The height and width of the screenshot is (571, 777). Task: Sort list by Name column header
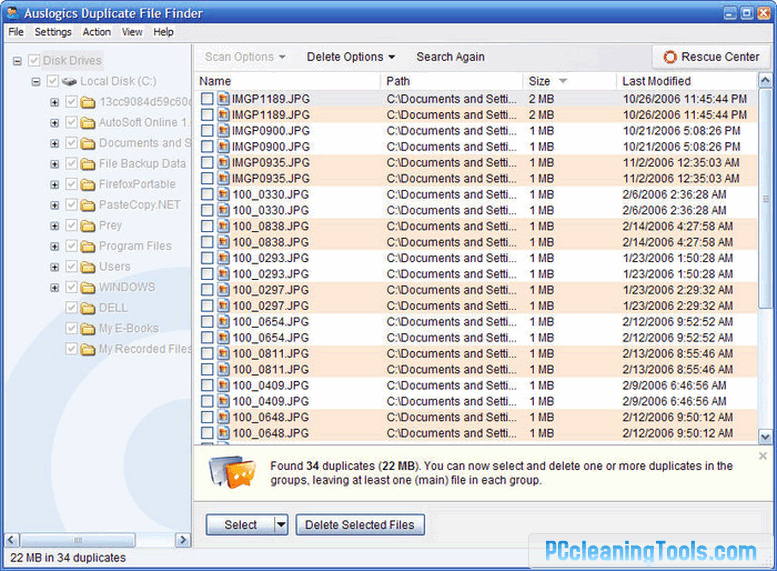pyautogui.click(x=287, y=81)
